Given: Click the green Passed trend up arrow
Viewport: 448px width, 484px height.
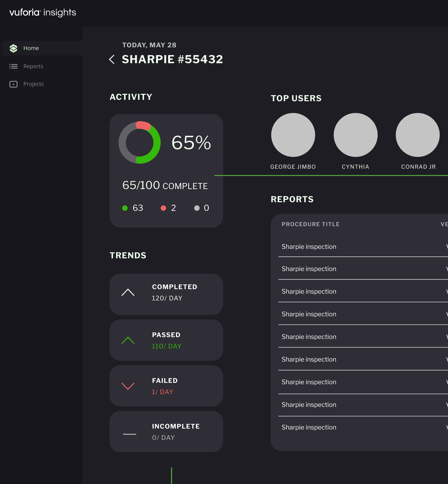Looking at the screenshot, I should (128, 340).
